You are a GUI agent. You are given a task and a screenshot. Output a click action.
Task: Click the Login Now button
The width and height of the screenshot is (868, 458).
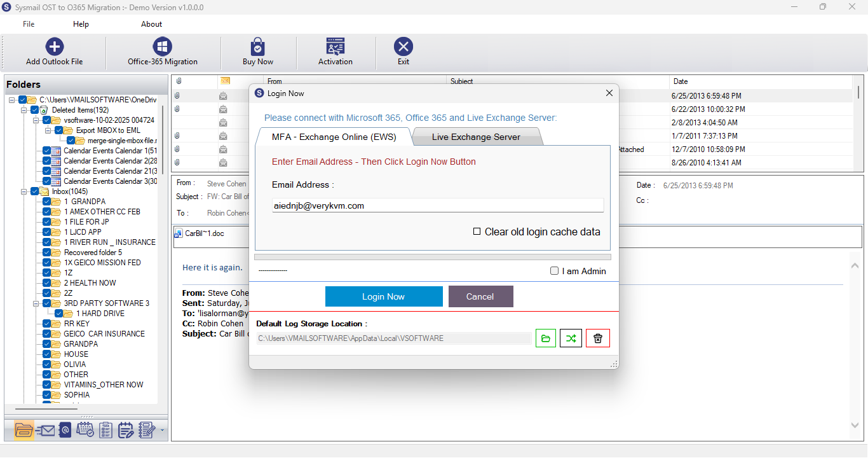(384, 296)
